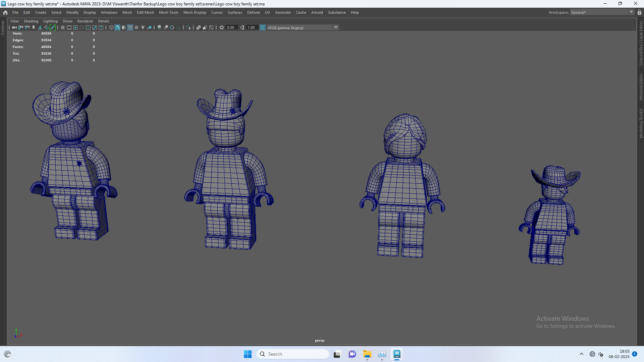644x362 pixels.
Task: Toggle the View Transform ON button
Action: click(x=263, y=27)
